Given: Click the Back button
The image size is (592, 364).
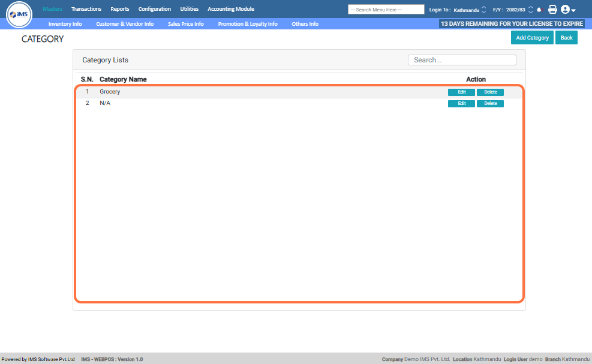Looking at the screenshot, I should click(566, 38).
